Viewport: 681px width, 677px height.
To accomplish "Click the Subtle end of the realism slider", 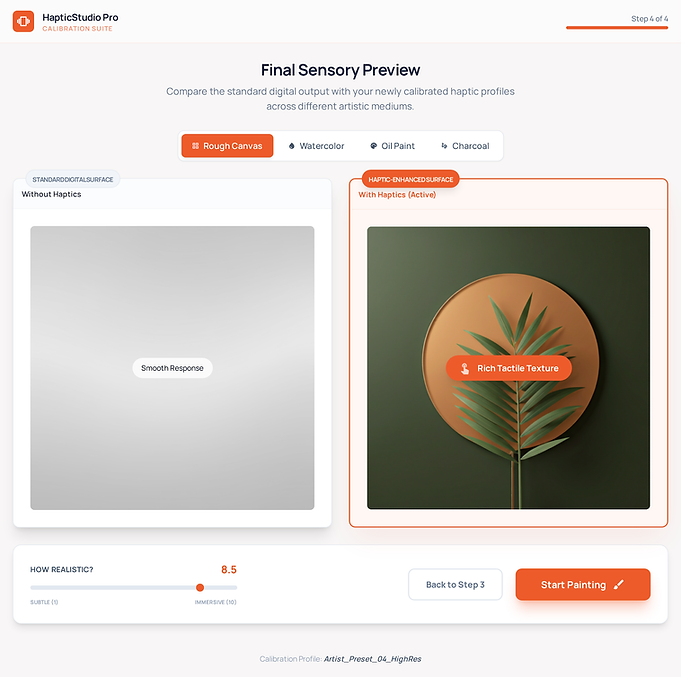I will coord(32,588).
